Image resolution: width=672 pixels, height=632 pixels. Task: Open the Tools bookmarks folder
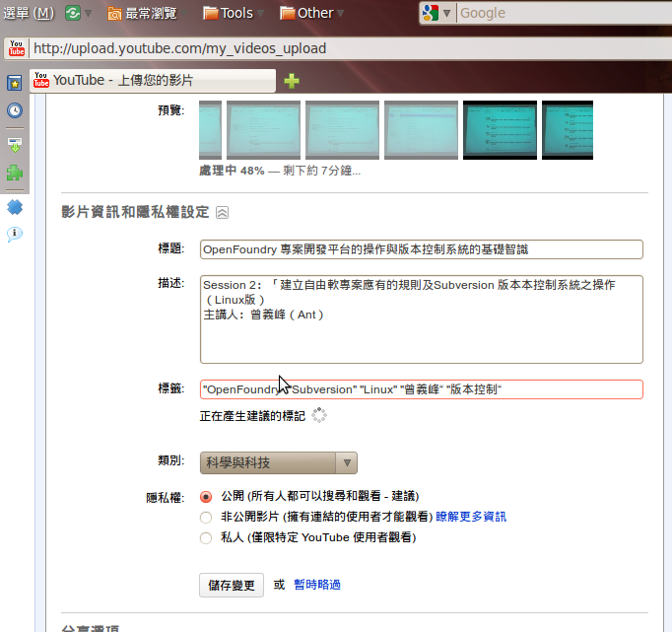tap(229, 13)
